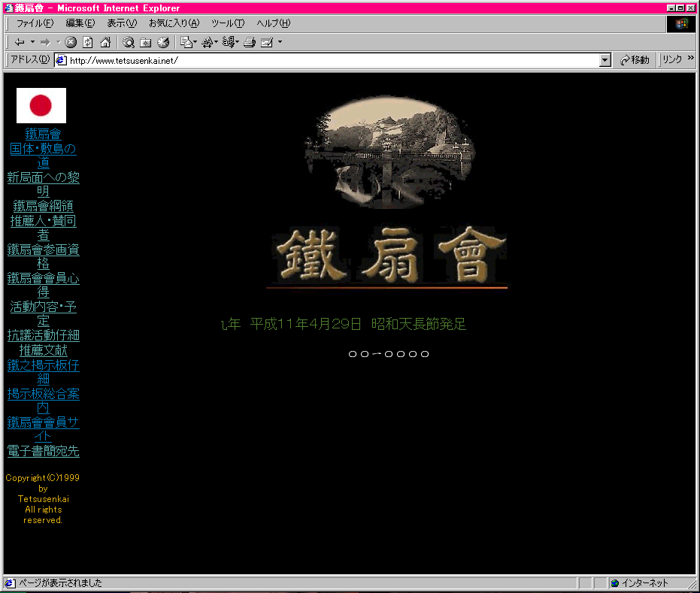Image resolution: width=700 pixels, height=593 pixels.
Task: Follow the 鐵扇會綱領 link in the sidebar
Action: pos(43,206)
